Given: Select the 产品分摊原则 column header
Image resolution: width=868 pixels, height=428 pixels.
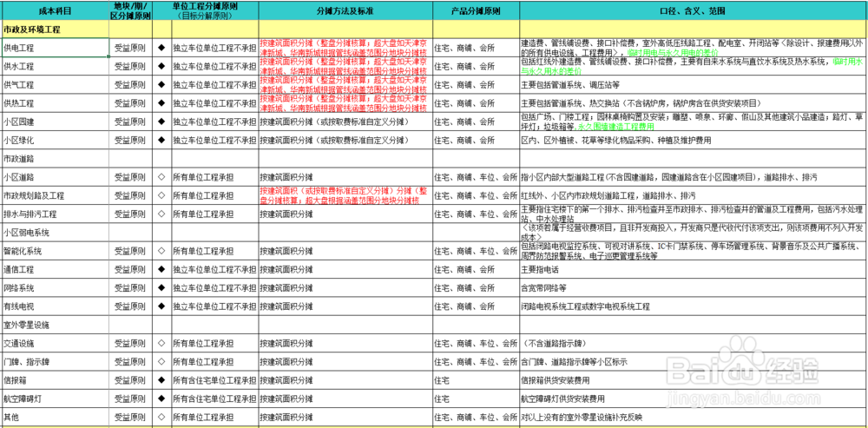Looking at the screenshot, I should [x=476, y=10].
